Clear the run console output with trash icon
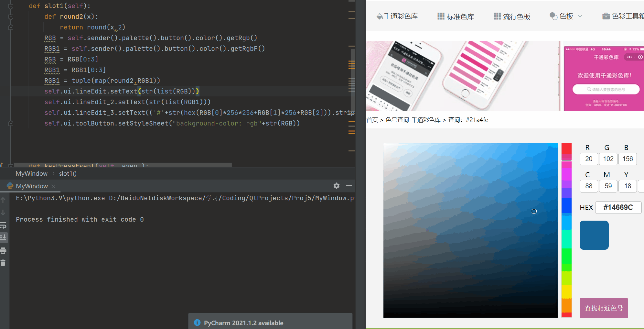Viewport: 644px width, 329px height. point(4,262)
